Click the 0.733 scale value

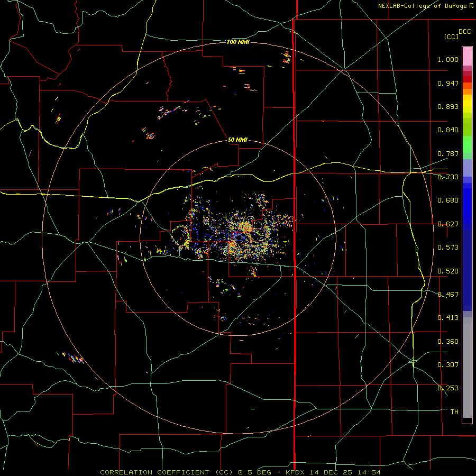448,177
